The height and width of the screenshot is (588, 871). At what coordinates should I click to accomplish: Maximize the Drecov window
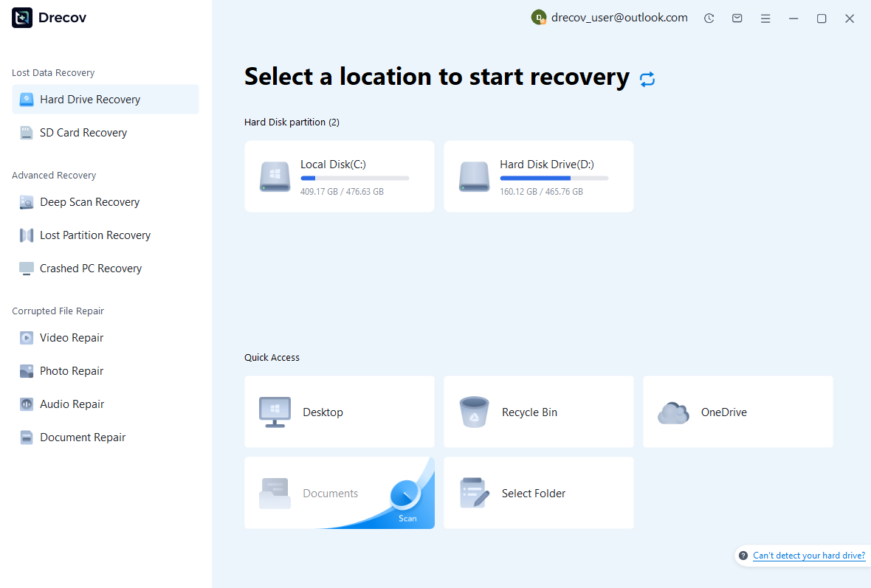click(822, 18)
